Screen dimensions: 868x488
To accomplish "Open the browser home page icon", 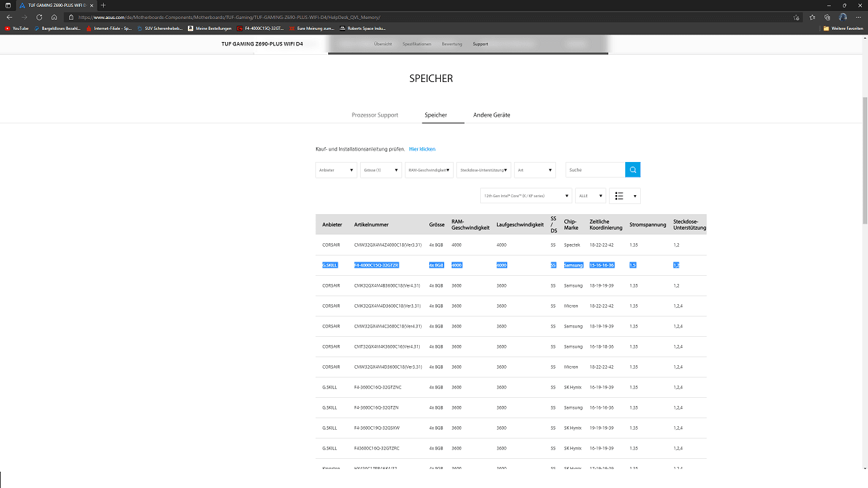I will (x=54, y=17).
